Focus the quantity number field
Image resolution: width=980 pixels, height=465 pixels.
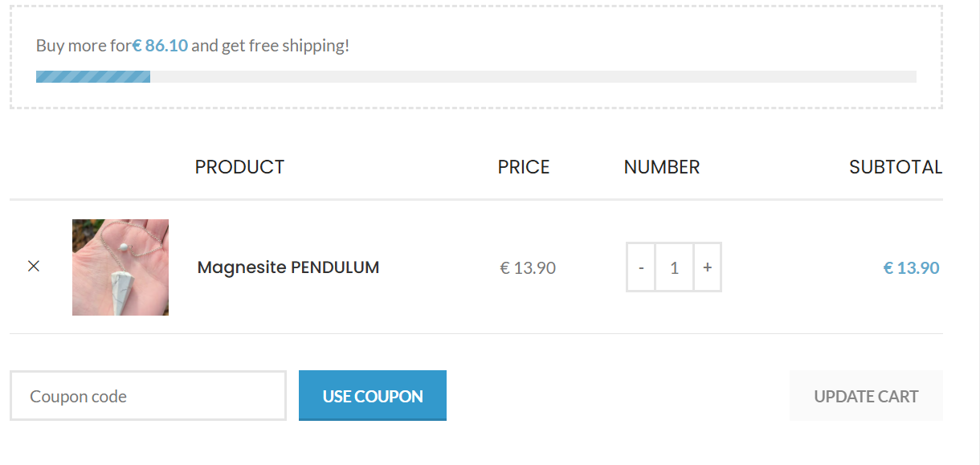click(674, 267)
